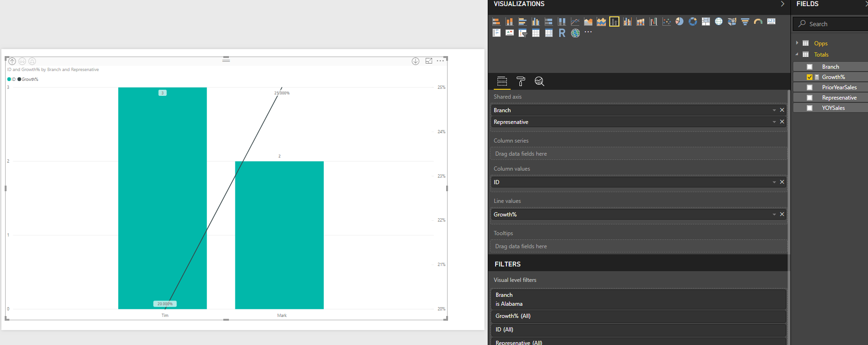Select the pie chart visualization
Viewport: 868px width, 345px height.
pyautogui.click(x=680, y=22)
